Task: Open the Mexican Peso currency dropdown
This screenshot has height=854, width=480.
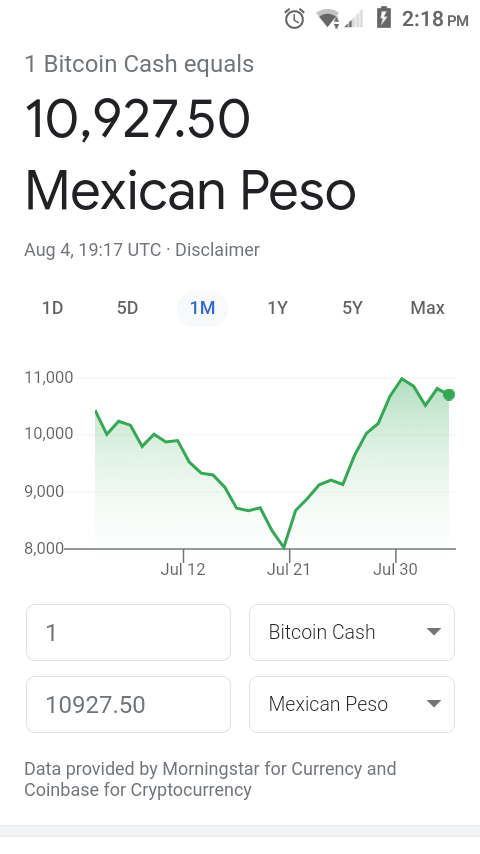Action: [352, 704]
